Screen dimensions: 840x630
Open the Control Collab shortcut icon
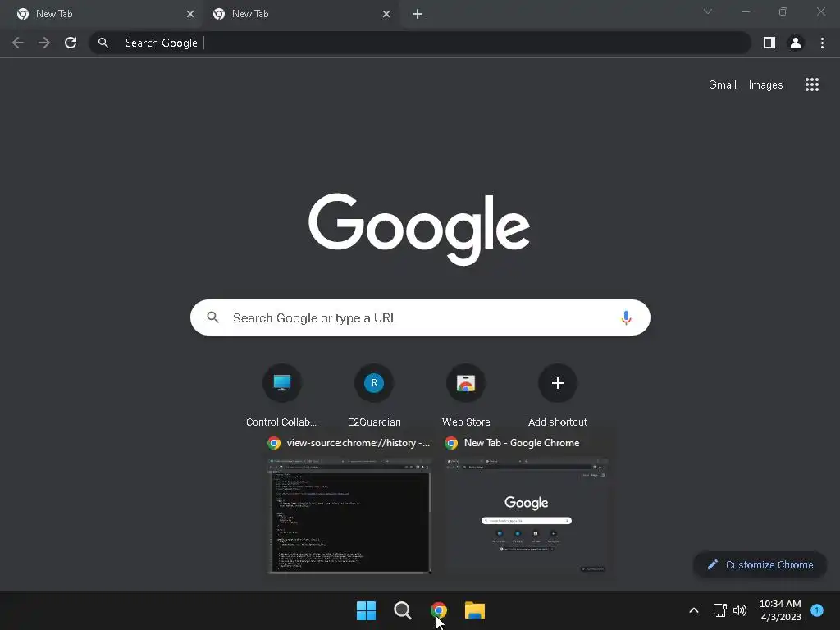(282, 383)
